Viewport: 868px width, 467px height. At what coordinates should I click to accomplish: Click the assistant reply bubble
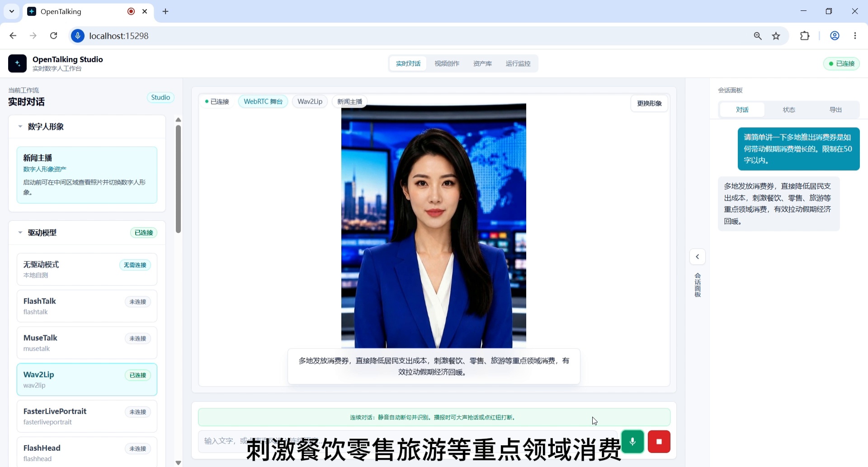[778, 204]
